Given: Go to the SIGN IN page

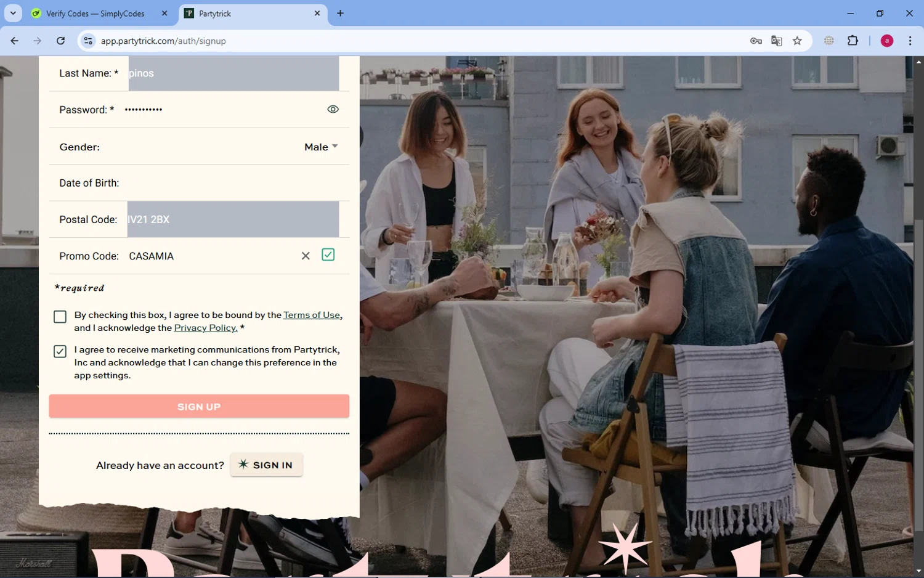Looking at the screenshot, I should [x=266, y=465].
